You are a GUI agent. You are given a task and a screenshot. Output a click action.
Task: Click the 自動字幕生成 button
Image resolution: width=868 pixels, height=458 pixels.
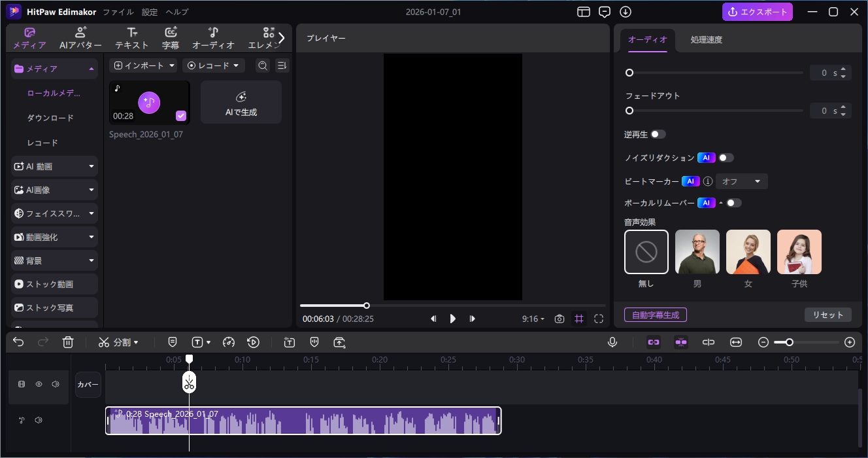click(x=655, y=315)
